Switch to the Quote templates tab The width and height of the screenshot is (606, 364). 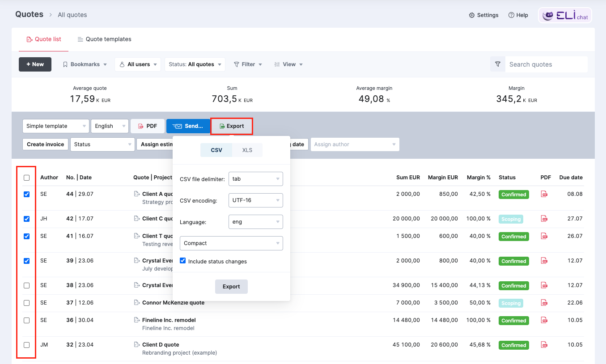click(104, 39)
